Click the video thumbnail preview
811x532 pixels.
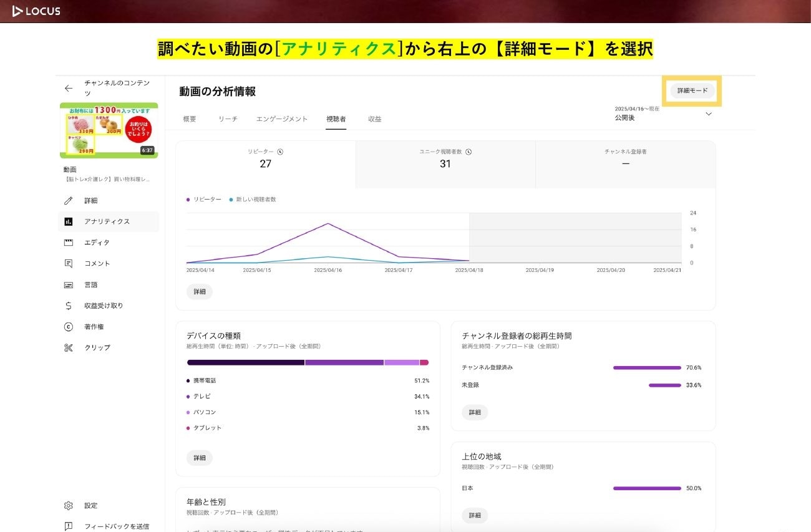click(x=109, y=130)
